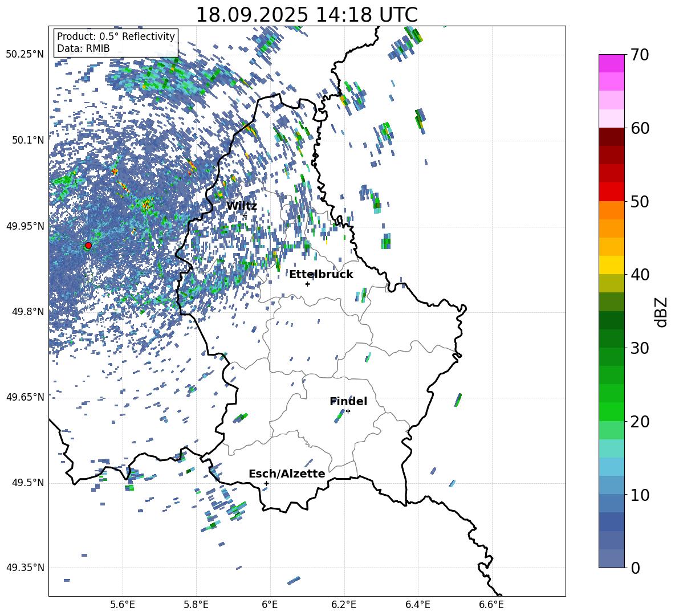Click the 70 tick on colorbar
675x616 pixels.
(x=640, y=55)
